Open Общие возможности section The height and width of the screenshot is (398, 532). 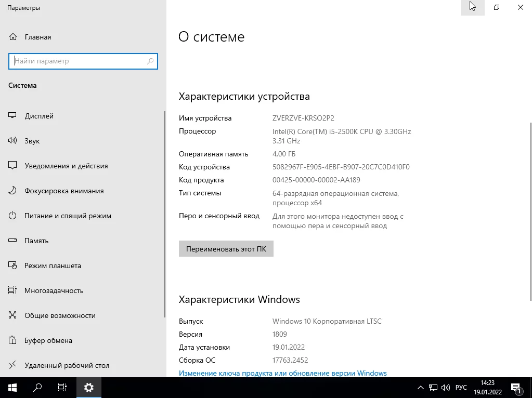[x=60, y=315]
